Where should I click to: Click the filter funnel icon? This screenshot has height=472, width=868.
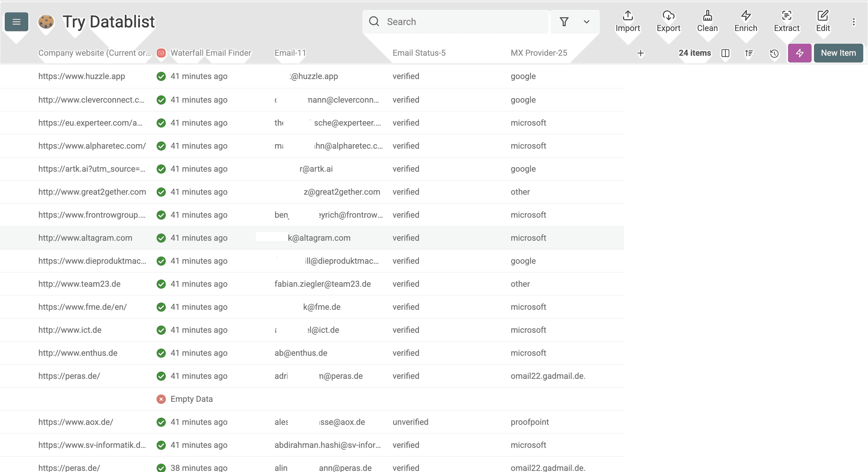click(564, 22)
